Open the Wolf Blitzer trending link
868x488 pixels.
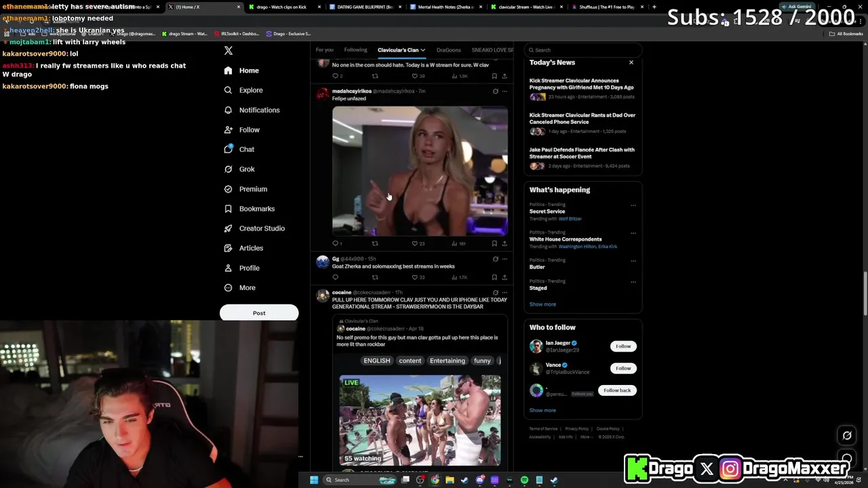click(570, 219)
